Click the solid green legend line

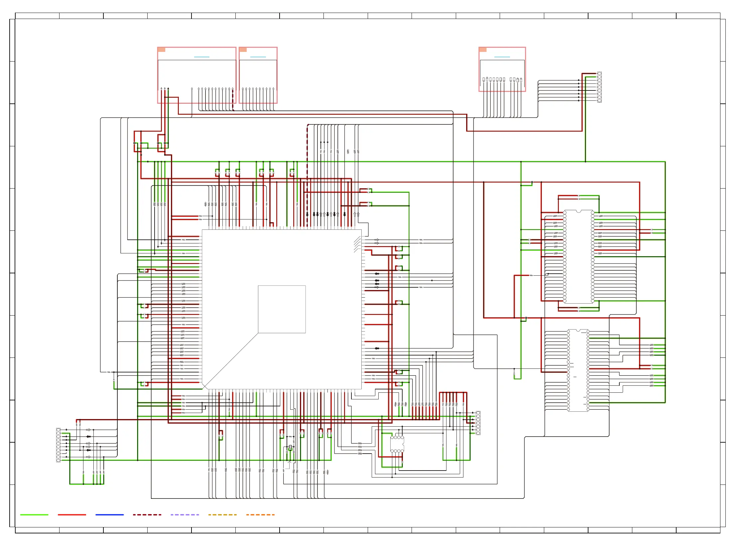coord(34,514)
